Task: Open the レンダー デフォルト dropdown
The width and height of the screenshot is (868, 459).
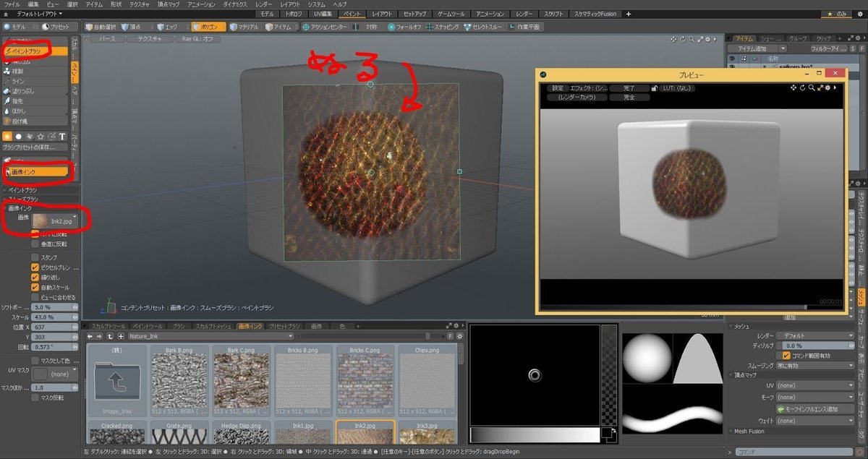Action: pyautogui.click(x=816, y=336)
